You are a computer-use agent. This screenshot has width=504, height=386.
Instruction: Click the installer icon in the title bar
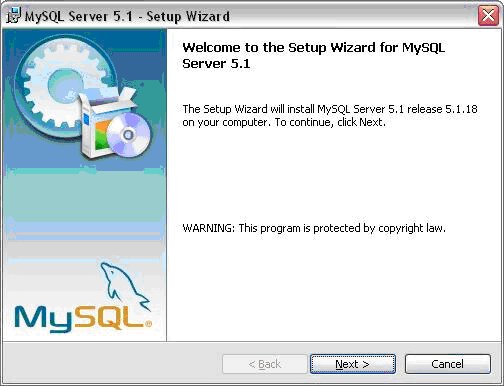point(14,15)
